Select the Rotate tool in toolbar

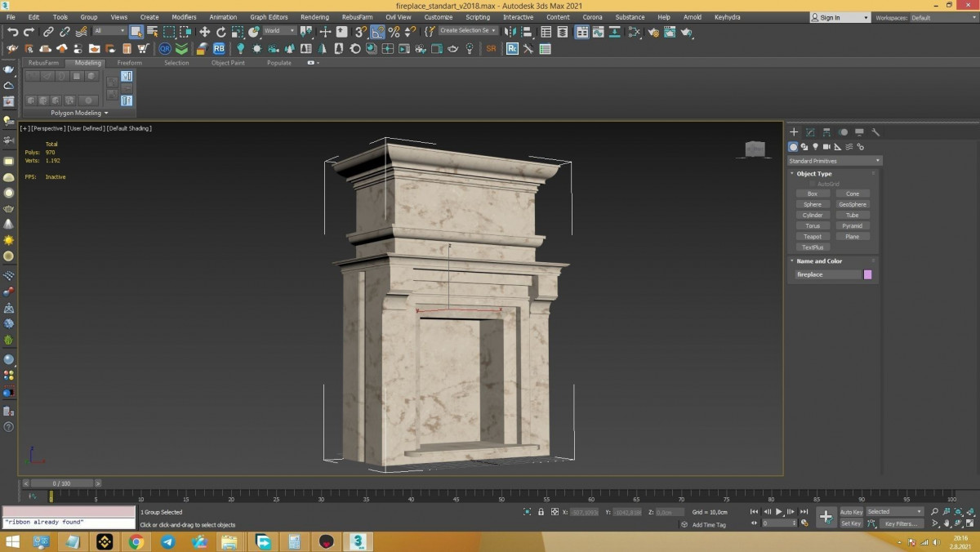tap(220, 32)
